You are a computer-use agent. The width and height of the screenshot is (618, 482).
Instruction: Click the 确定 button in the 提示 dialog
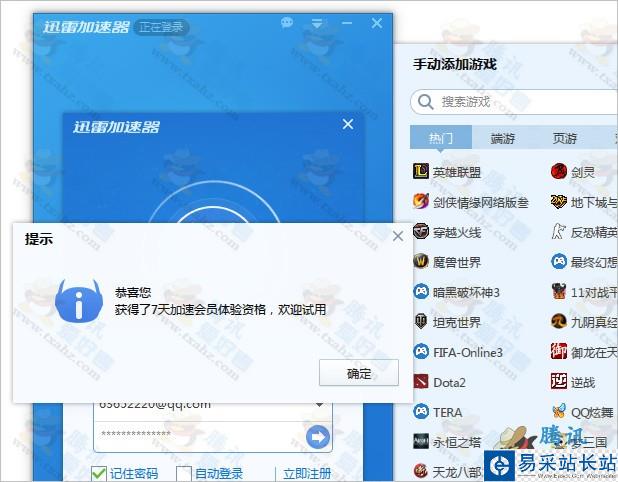point(359,373)
